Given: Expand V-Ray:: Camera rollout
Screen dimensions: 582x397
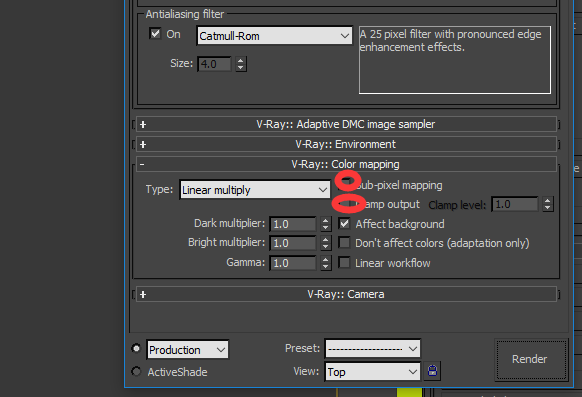Looking at the screenshot, I should (x=346, y=294).
